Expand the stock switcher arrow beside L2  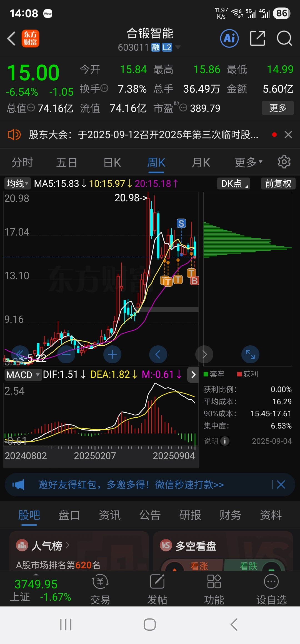click(x=178, y=47)
